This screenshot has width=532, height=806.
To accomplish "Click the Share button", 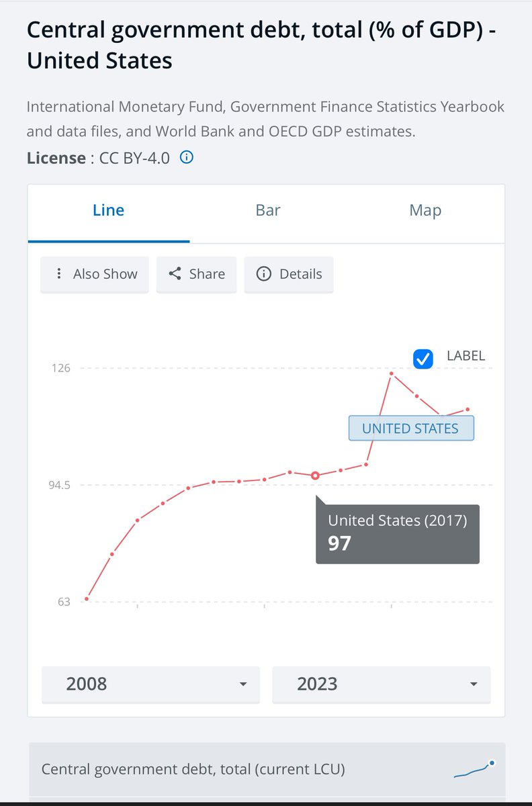I will click(197, 274).
